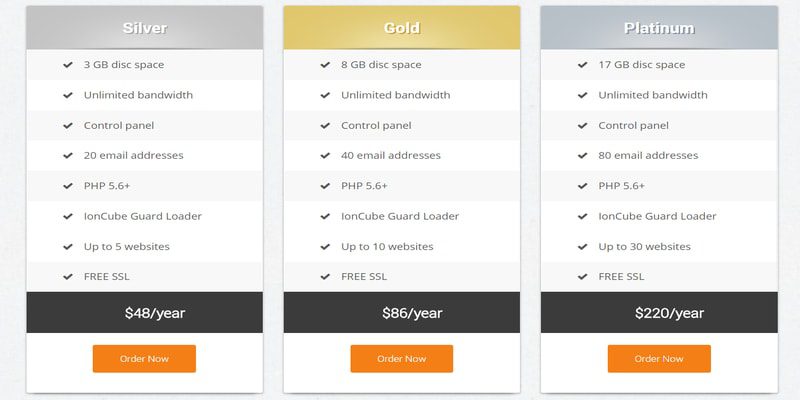800x400 pixels.
Task: Click checkmark next to 40 email addresses
Action: pyautogui.click(x=325, y=156)
